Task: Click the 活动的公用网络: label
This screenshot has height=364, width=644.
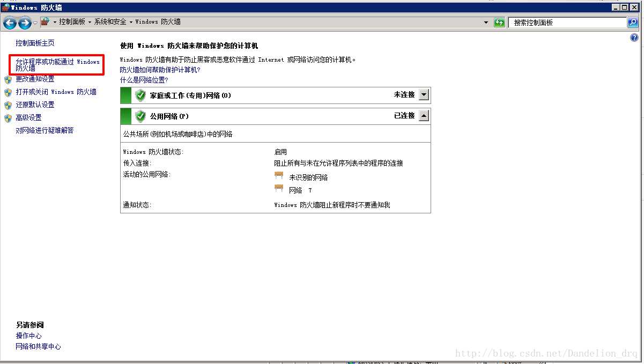Action: 147,174
